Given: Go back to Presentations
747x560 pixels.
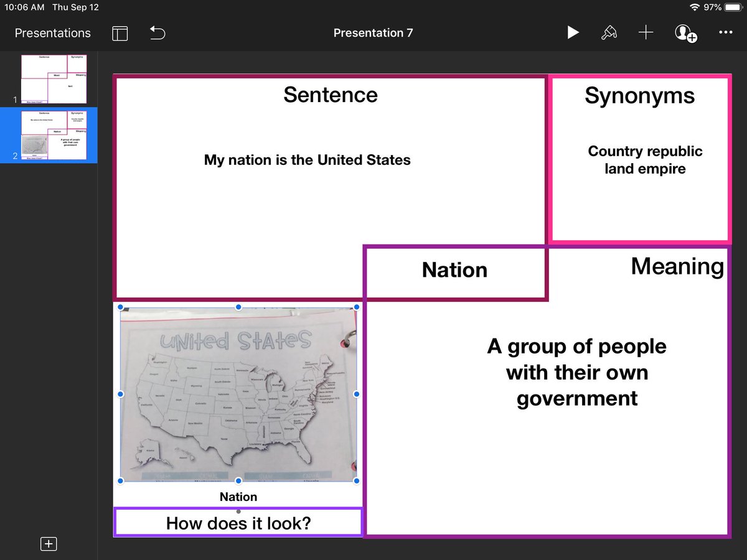Looking at the screenshot, I should pos(53,33).
